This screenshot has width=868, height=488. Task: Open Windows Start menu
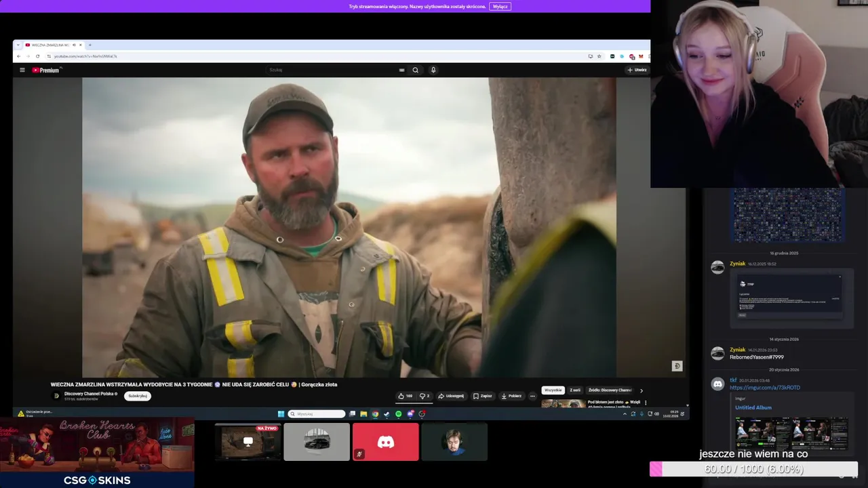point(281,414)
